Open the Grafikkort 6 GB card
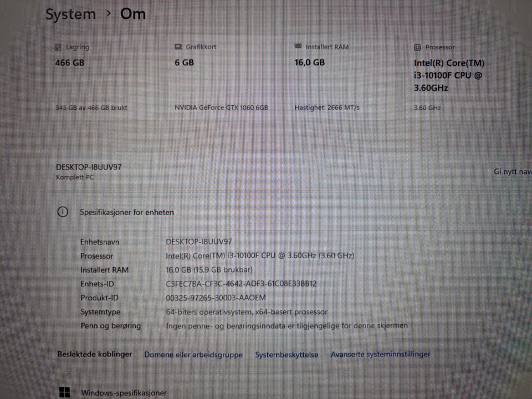 point(223,78)
